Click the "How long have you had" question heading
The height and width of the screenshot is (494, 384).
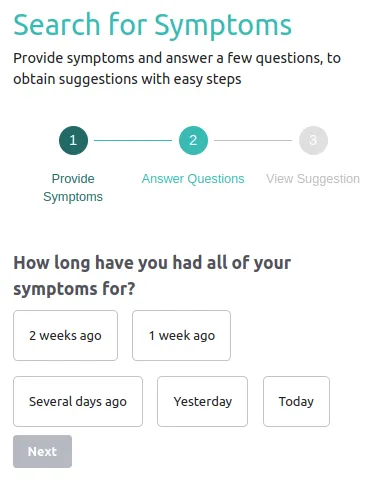tap(152, 263)
